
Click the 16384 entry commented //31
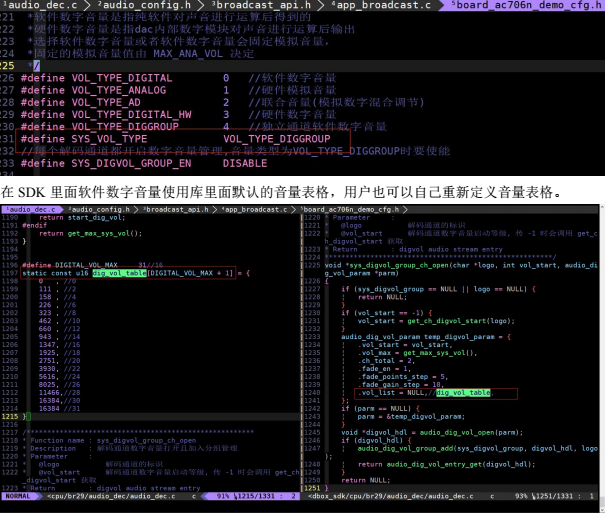click(x=49, y=408)
